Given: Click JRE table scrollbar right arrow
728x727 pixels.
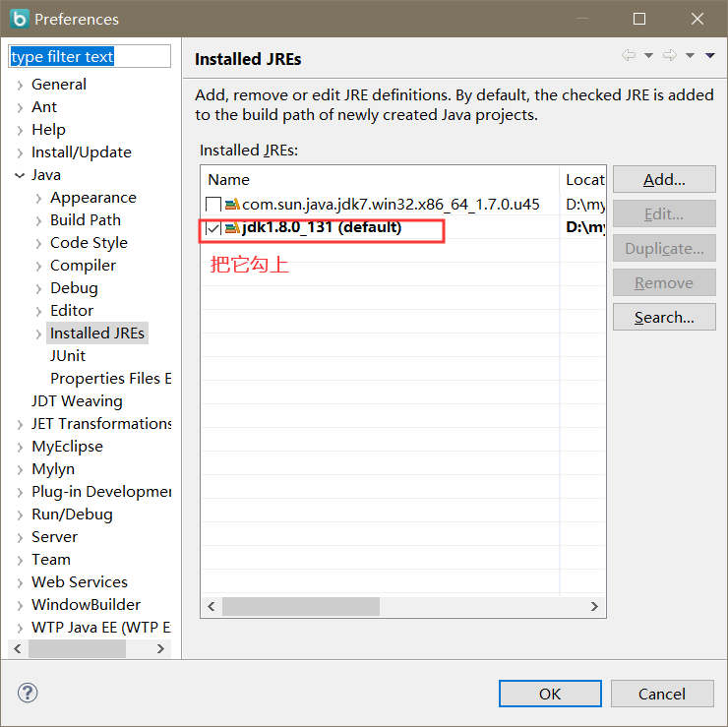Looking at the screenshot, I should tap(595, 606).
